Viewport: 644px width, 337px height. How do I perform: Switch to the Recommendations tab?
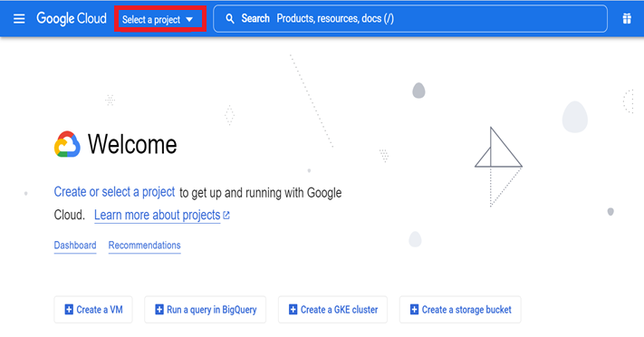coord(145,246)
